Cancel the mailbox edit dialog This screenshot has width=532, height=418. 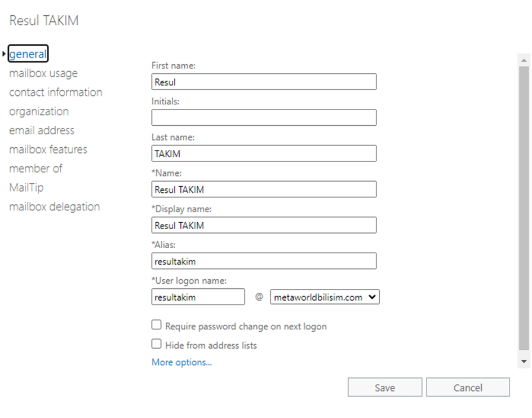click(x=468, y=388)
